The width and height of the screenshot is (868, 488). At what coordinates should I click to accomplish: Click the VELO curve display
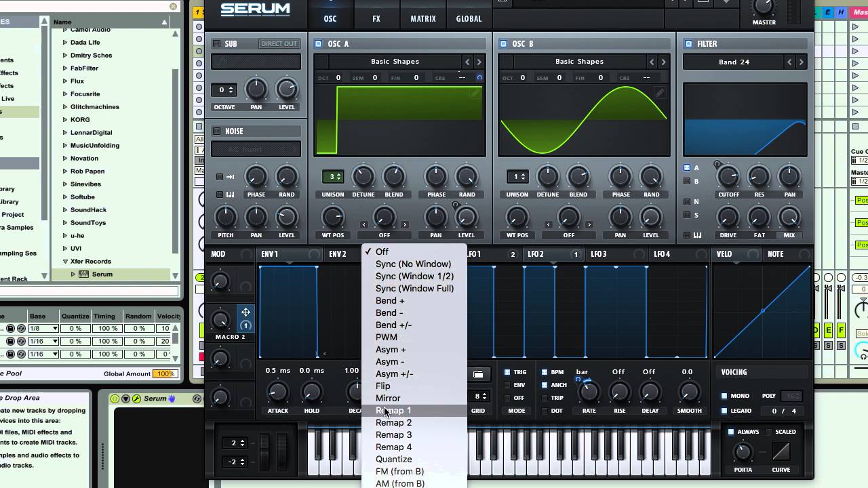pyautogui.click(x=762, y=311)
